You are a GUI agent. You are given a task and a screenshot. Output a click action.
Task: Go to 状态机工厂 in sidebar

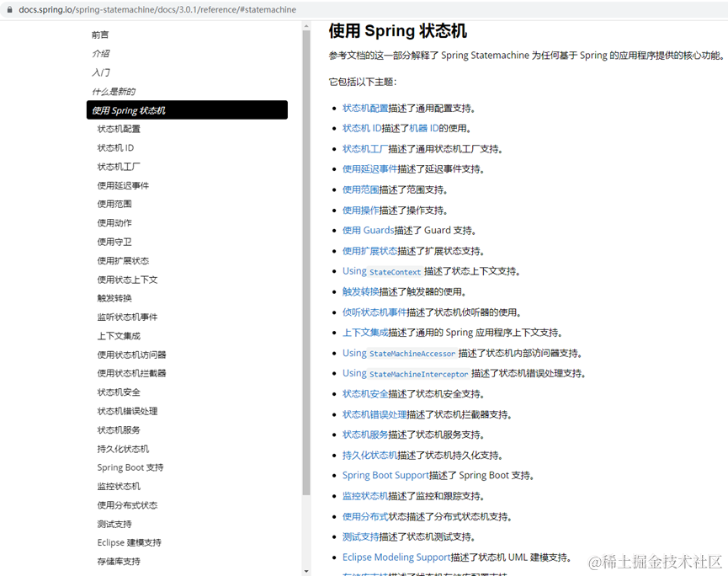119,167
